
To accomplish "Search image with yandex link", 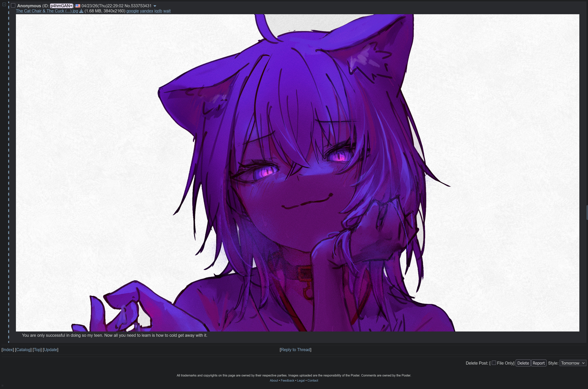I will point(146,11).
